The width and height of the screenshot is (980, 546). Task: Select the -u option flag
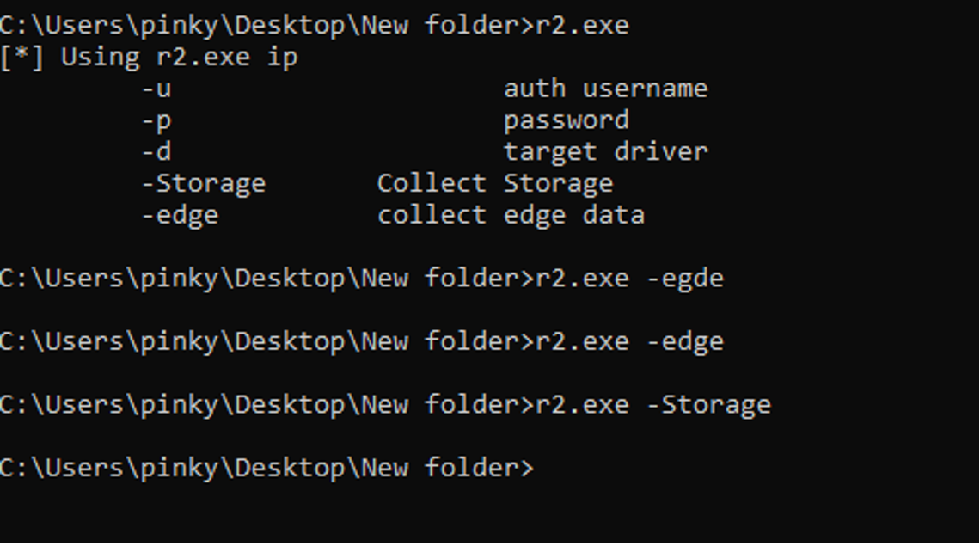(x=156, y=89)
